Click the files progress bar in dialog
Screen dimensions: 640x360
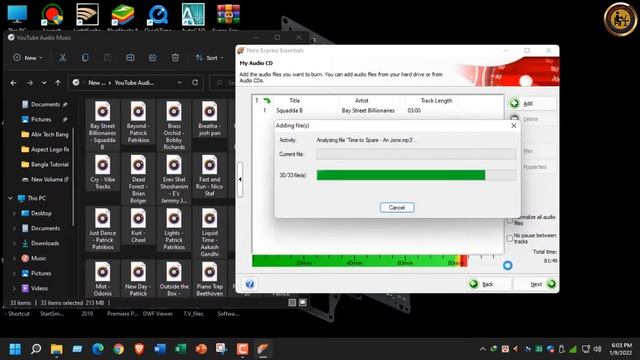pos(416,175)
